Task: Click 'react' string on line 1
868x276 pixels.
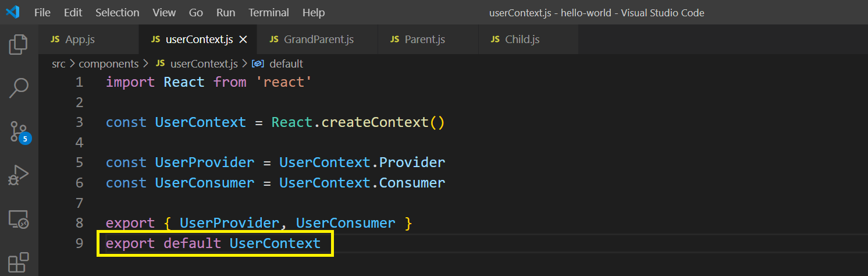Action: 284,82
